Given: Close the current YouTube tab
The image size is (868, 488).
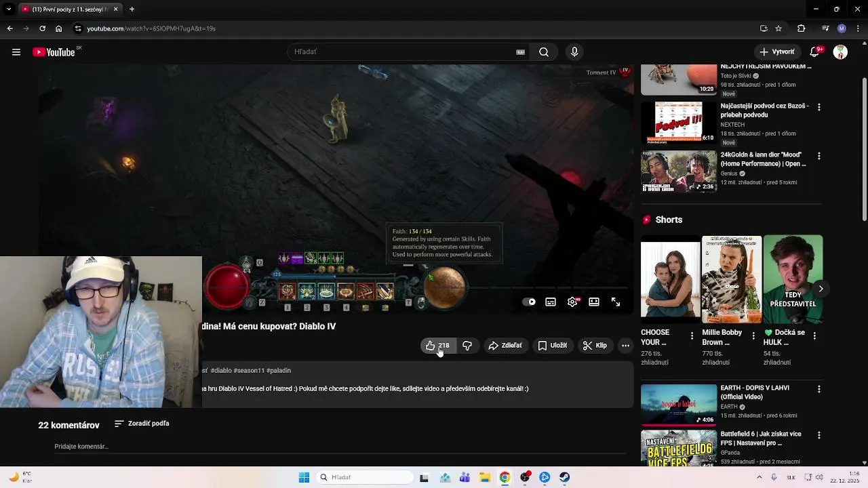Looking at the screenshot, I should 115,9.
